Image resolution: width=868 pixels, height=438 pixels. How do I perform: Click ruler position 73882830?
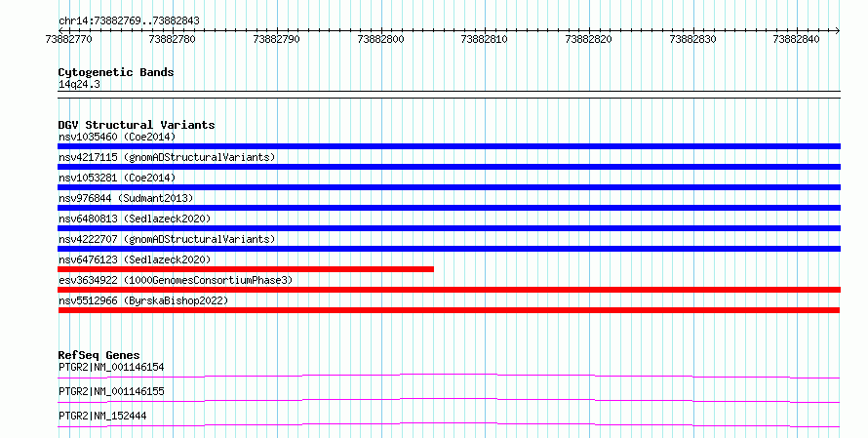692,39
